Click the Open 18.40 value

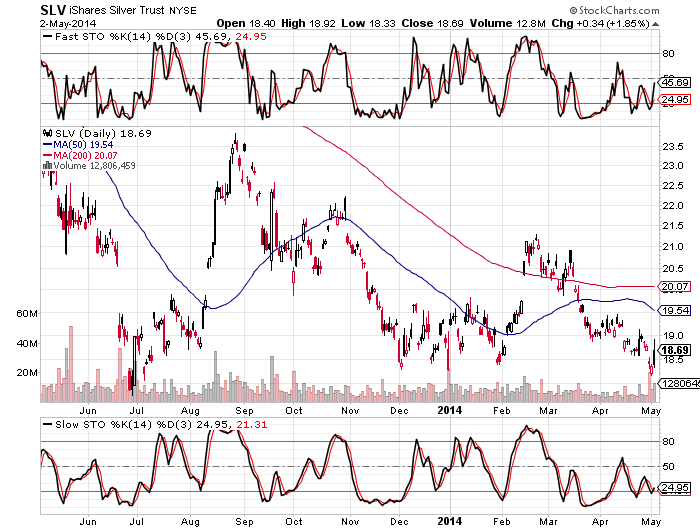(246, 23)
